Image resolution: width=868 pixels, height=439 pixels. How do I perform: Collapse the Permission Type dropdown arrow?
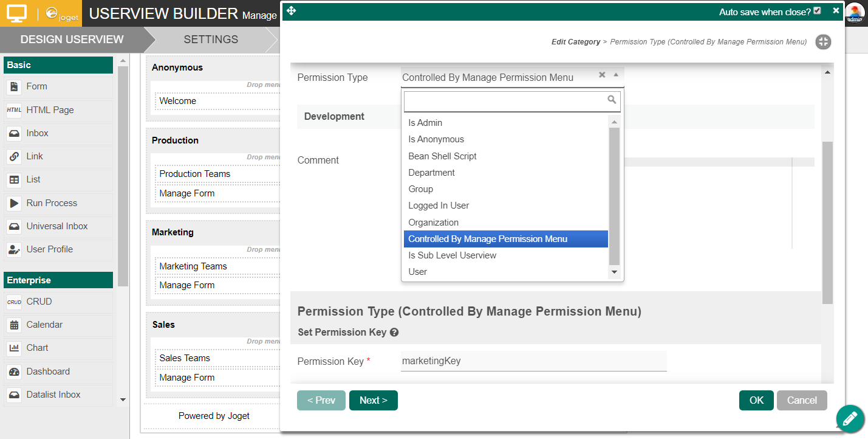click(615, 75)
